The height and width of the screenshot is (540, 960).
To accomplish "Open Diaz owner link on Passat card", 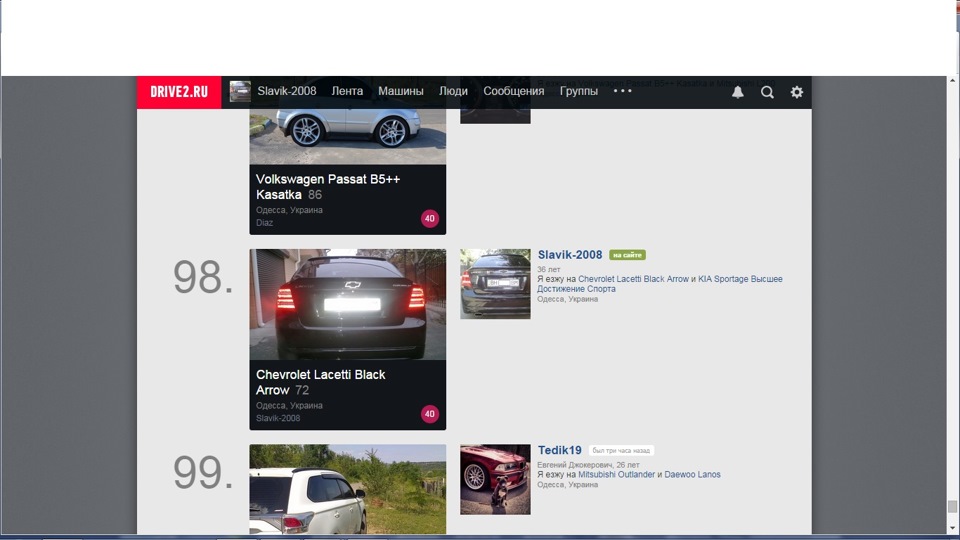I will [x=264, y=222].
